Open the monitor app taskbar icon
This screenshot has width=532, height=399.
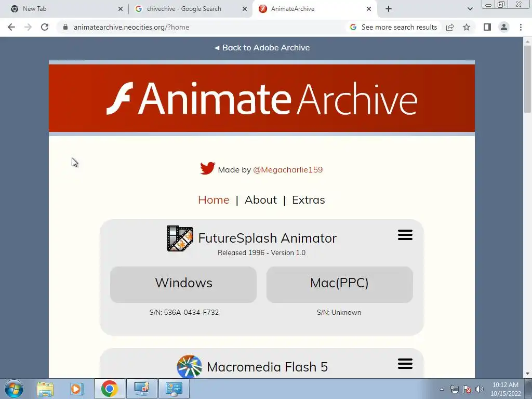142,389
